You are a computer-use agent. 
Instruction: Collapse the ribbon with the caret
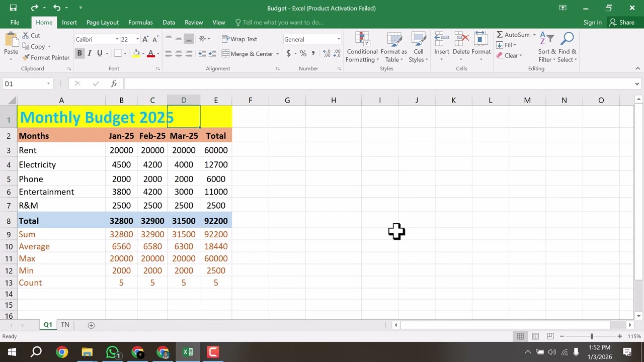(638, 68)
